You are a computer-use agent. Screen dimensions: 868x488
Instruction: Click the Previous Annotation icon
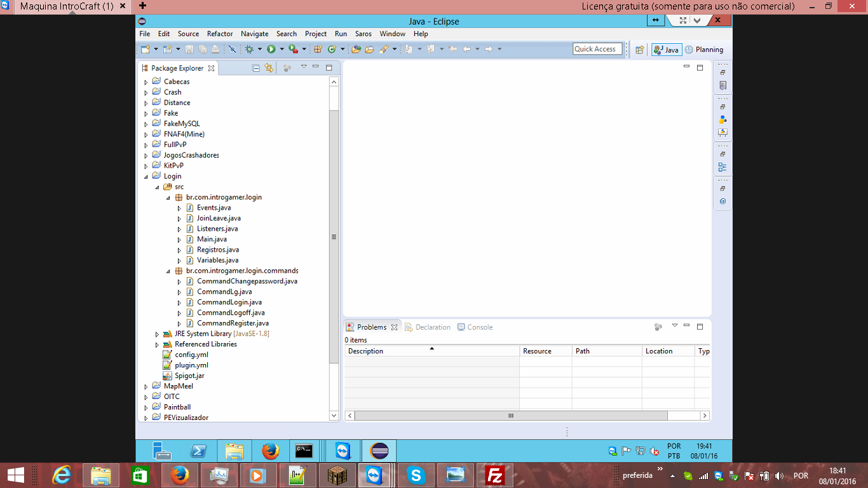[x=430, y=49]
